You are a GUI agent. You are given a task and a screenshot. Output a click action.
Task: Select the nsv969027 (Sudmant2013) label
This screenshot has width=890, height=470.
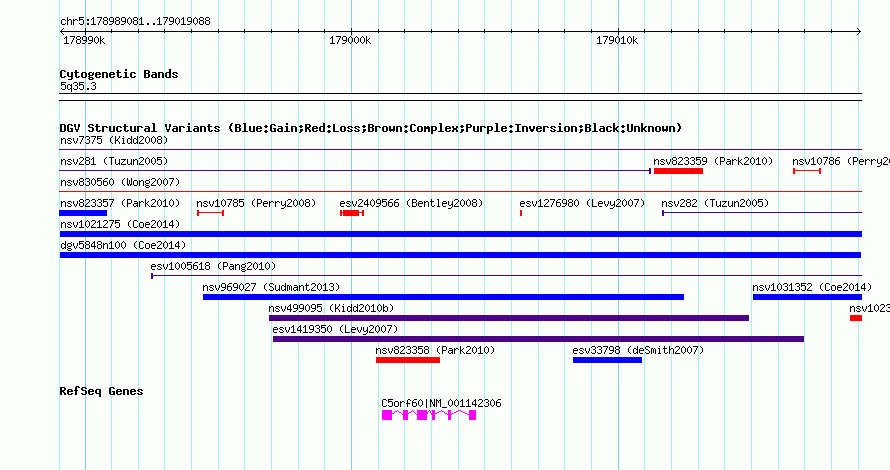pos(271,287)
